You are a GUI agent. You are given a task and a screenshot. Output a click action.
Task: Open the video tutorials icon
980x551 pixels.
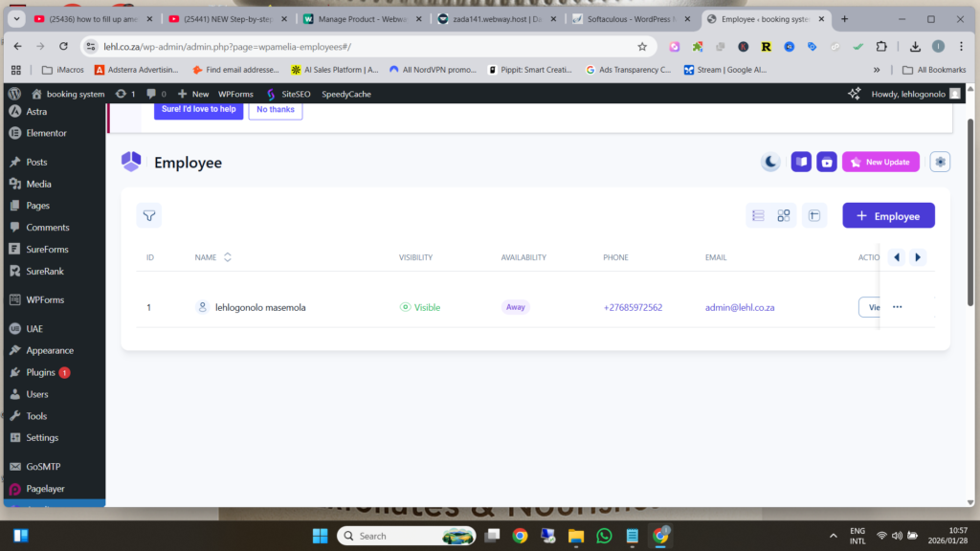coord(826,163)
